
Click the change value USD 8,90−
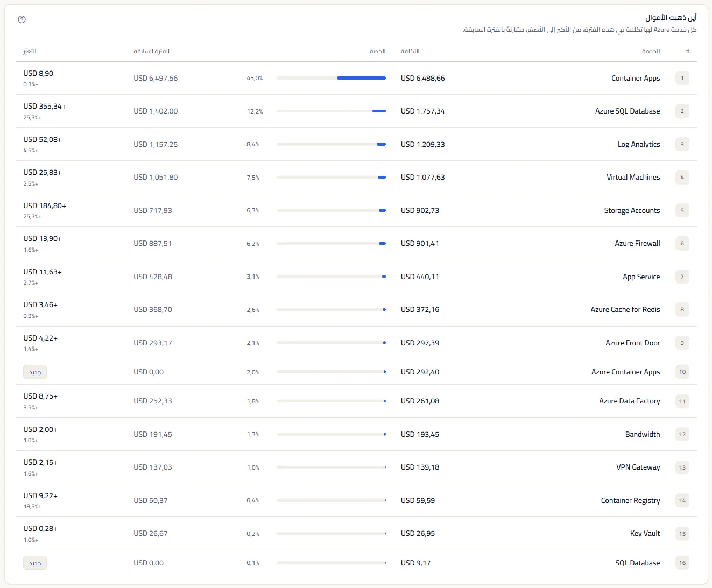[40, 73]
